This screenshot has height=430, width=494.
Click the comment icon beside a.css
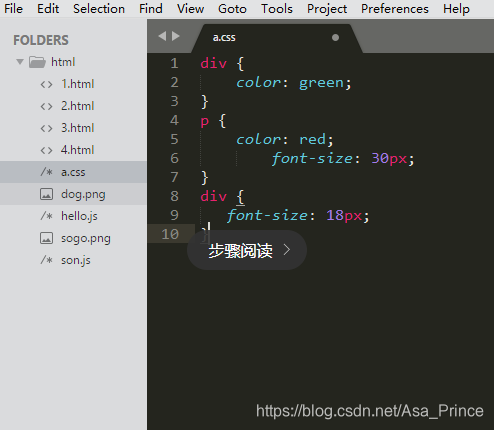(46, 172)
